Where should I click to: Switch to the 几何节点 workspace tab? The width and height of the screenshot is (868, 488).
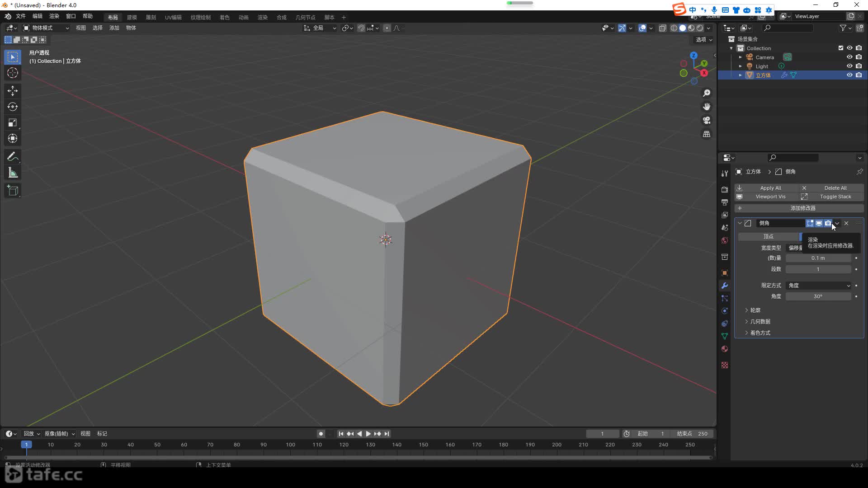(x=306, y=17)
